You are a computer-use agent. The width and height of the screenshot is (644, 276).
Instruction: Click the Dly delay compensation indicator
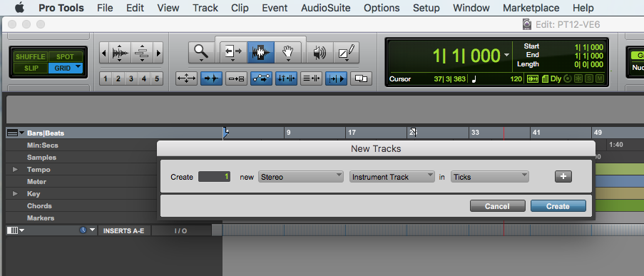tap(556, 79)
